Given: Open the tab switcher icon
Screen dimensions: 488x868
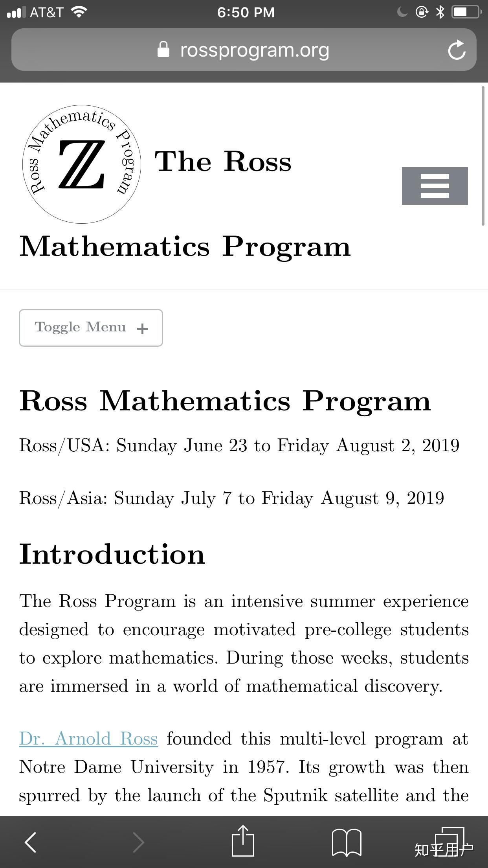Looking at the screenshot, I should click(x=450, y=841).
